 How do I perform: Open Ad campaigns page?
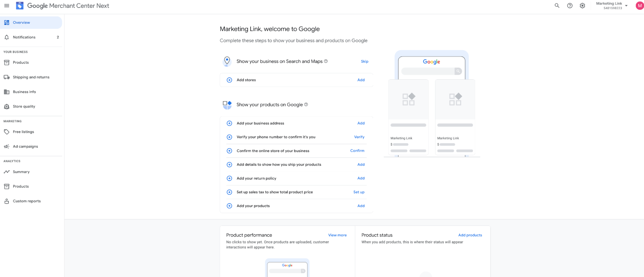coord(31,146)
